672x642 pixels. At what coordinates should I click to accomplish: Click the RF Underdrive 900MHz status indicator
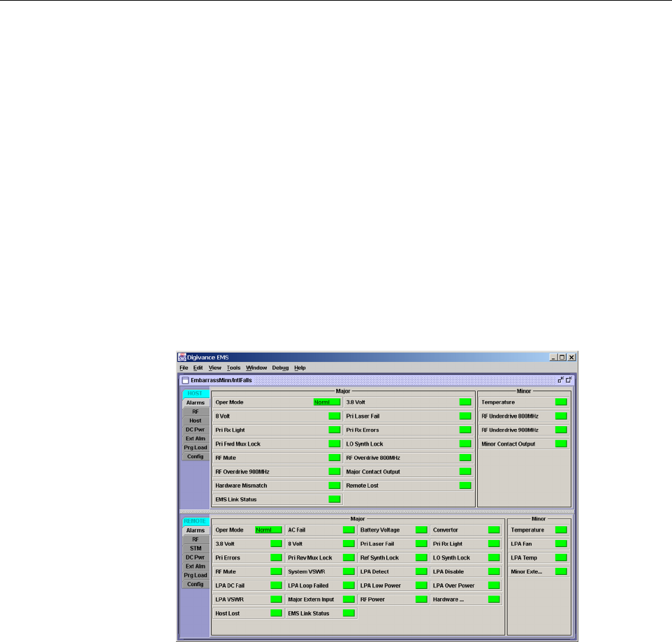point(561,430)
